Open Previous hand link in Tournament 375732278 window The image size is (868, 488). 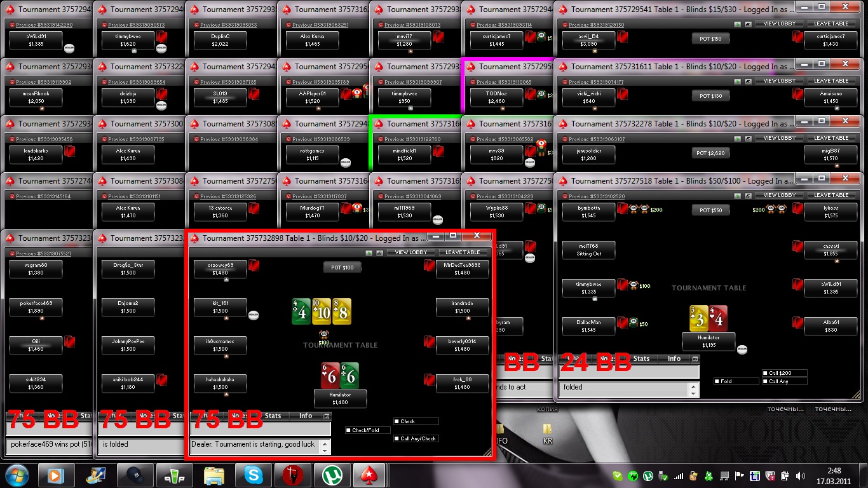click(597, 139)
